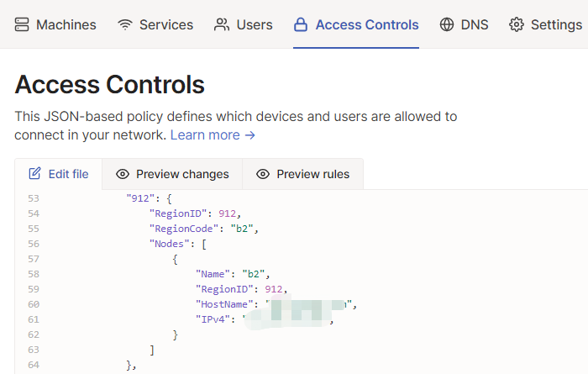Image resolution: width=588 pixels, height=374 pixels.
Task: Click the "HostName" key on line 60
Action: pyautogui.click(x=224, y=304)
